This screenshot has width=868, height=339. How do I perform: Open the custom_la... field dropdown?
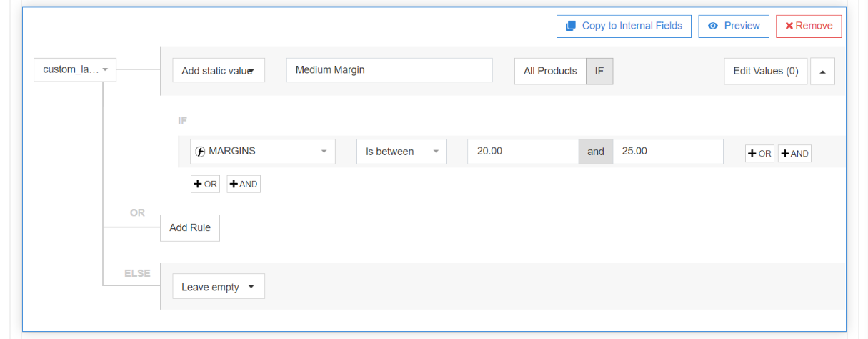(x=75, y=69)
